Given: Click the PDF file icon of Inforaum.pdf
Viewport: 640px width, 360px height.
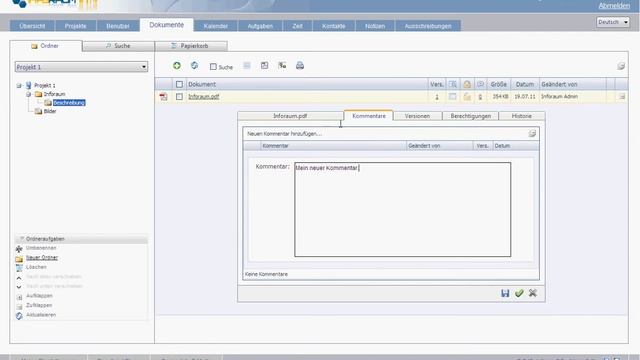Looking at the screenshot, I should click(x=164, y=97).
